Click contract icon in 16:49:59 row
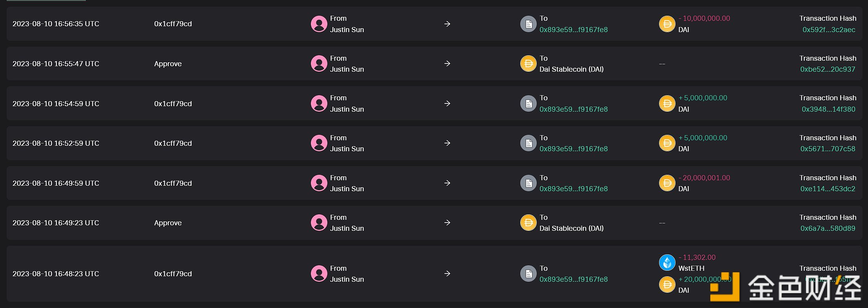This screenshot has width=868, height=308. pyautogui.click(x=528, y=183)
